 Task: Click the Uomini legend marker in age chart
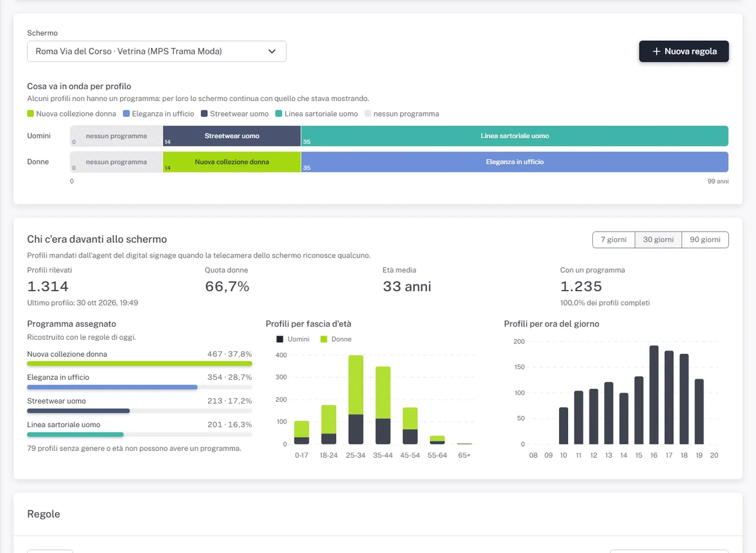click(280, 339)
